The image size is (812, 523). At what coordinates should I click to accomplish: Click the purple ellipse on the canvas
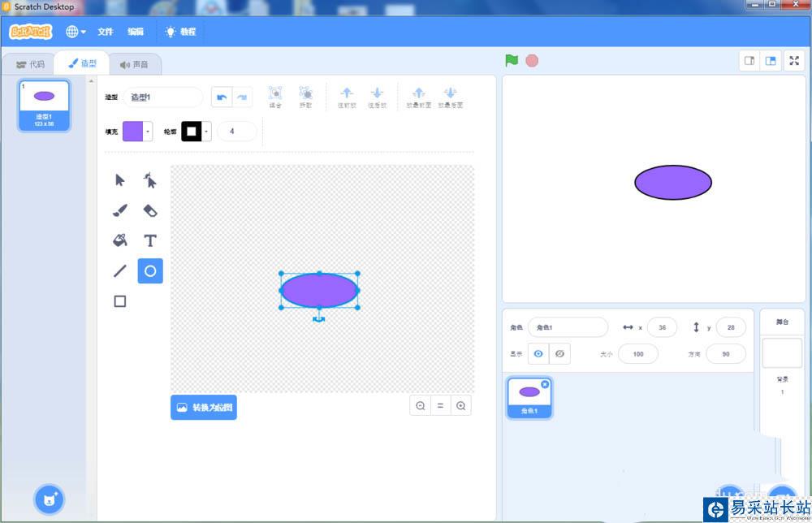[319, 291]
